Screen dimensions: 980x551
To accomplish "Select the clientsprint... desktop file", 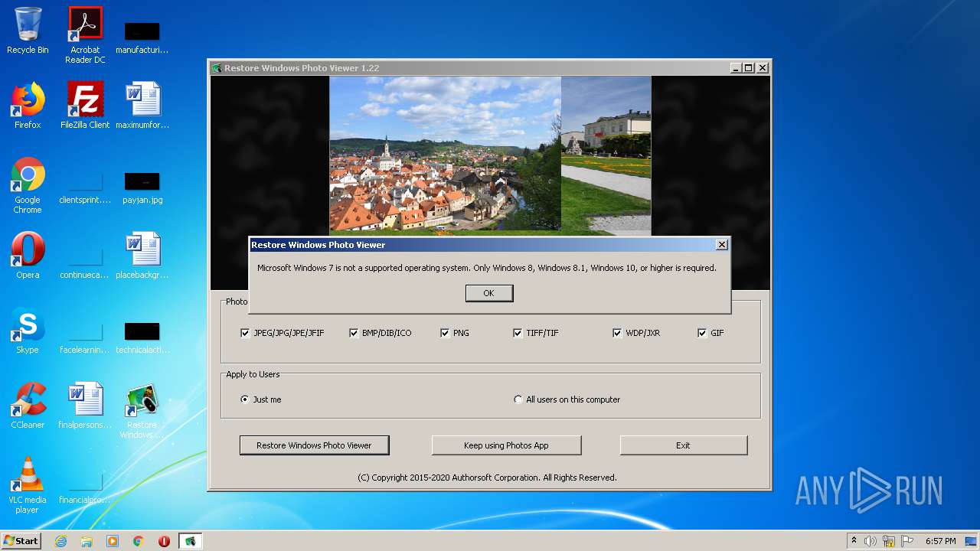I will [x=85, y=189].
